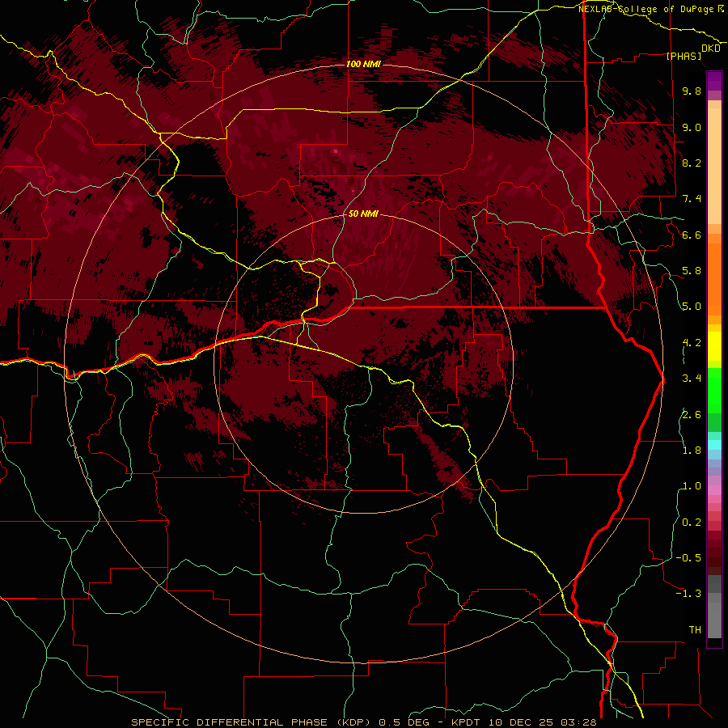Click the 7.4 value on the color scale

pos(692,199)
